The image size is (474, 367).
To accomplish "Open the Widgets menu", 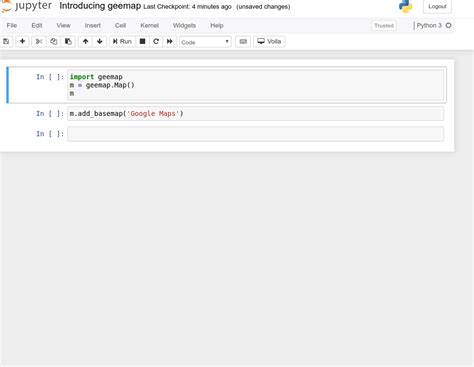I will point(184,25).
